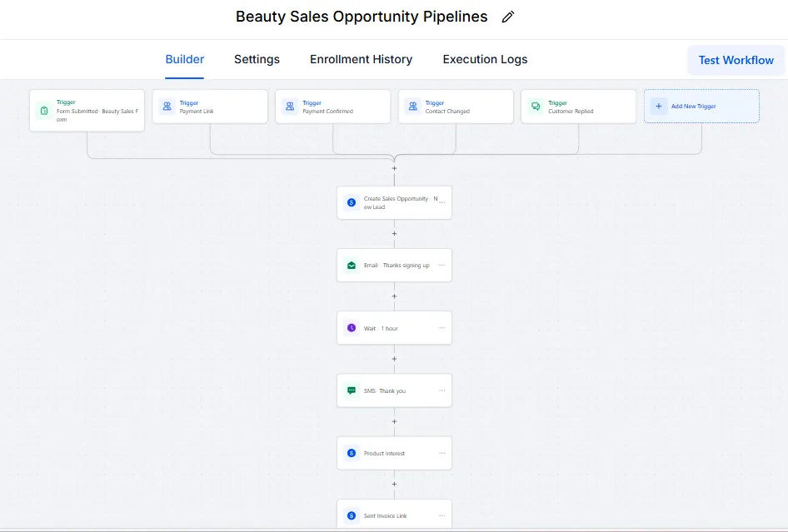Open the SMS Thank you step
Viewport: 788px width, 532px height.
[395, 390]
